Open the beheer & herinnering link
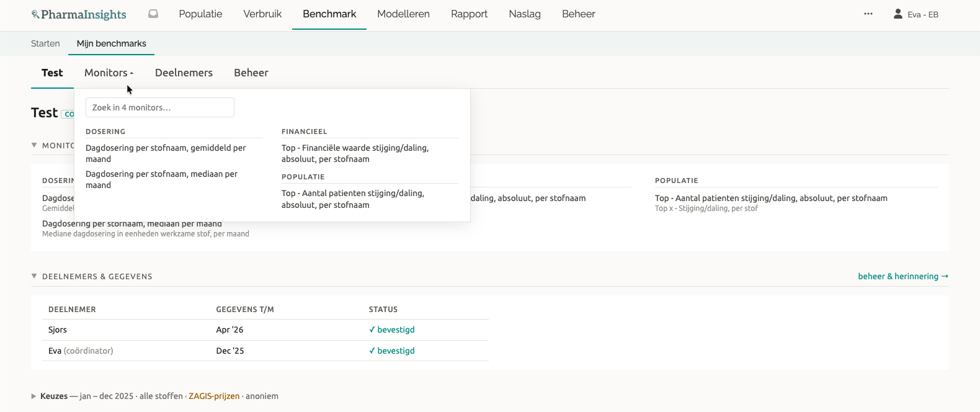980x412 pixels. pos(903,276)
